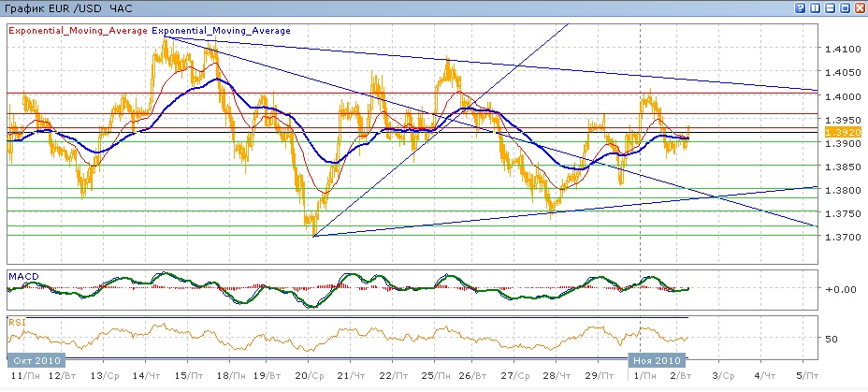Click the vertical split layout icon
This screenshot has height=392, width=868.
815,7
